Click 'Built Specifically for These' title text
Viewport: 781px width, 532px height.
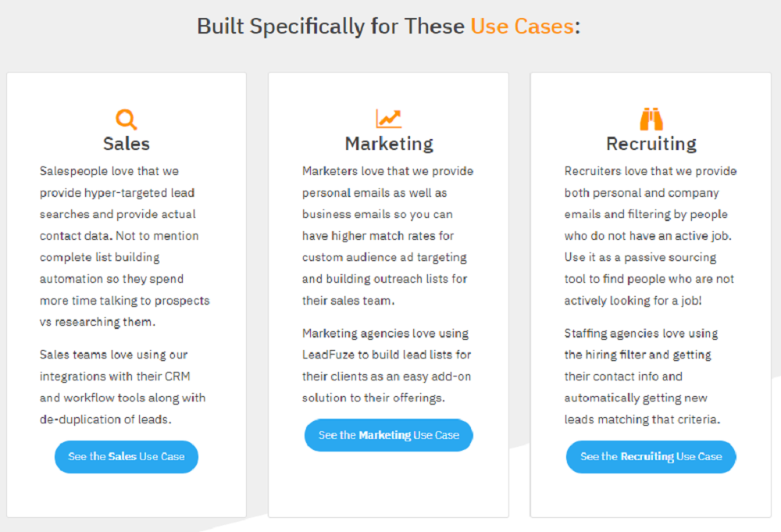[x=330, y=27]
